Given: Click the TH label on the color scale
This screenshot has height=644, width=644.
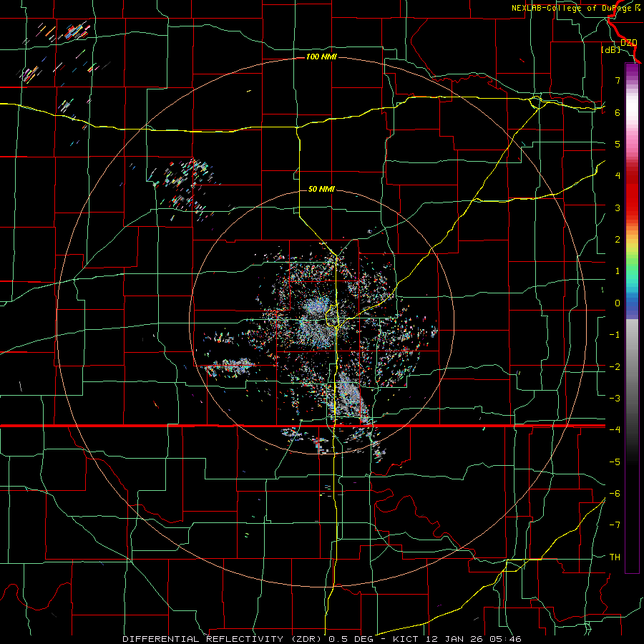Looking at the screenshot, I should (x=615, y=557).
